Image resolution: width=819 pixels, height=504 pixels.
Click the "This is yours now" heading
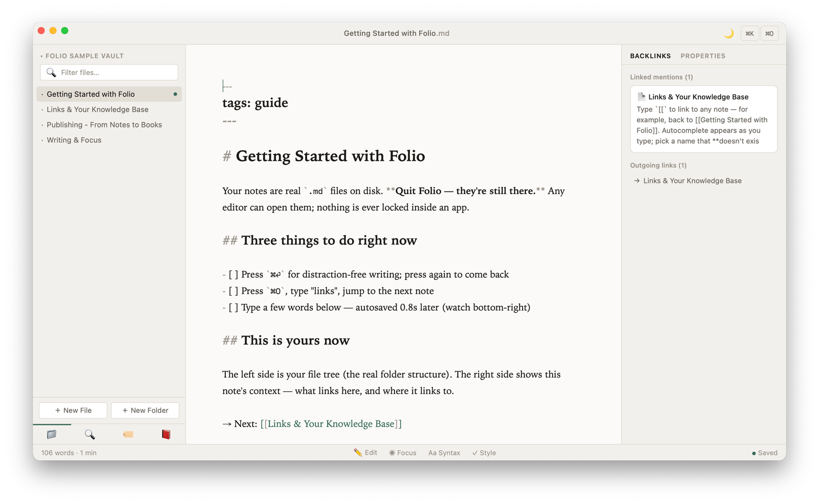point(295,340)
